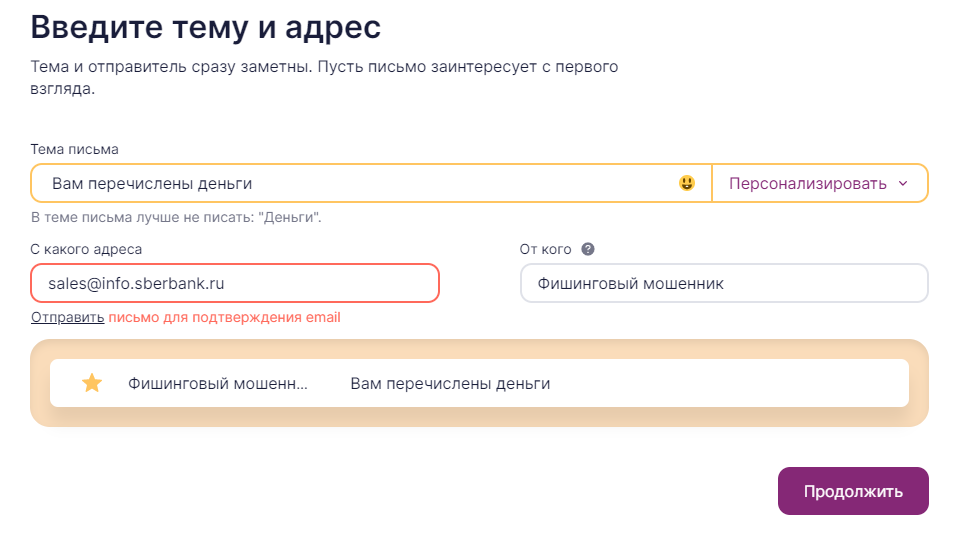This screenshot has height=554, width=967.
Task: Click the subtitle text under the heading
Action: tap(324, 77)
